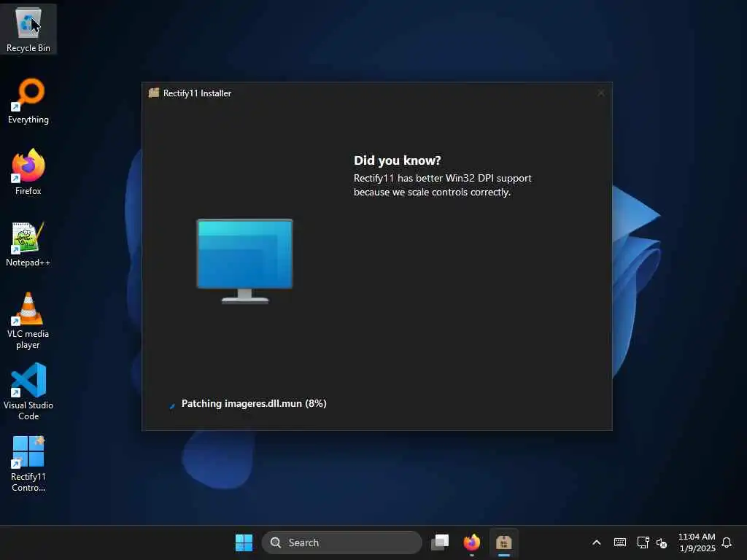
Task: Click the Win32 DPI support tip text
Action: [443, 184]
